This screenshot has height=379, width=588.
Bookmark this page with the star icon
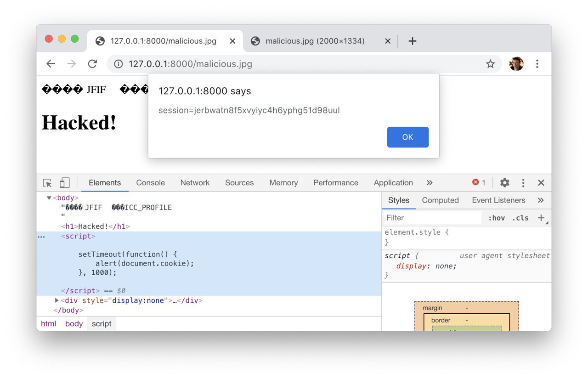pyautogui.click(x=491, y=64)
